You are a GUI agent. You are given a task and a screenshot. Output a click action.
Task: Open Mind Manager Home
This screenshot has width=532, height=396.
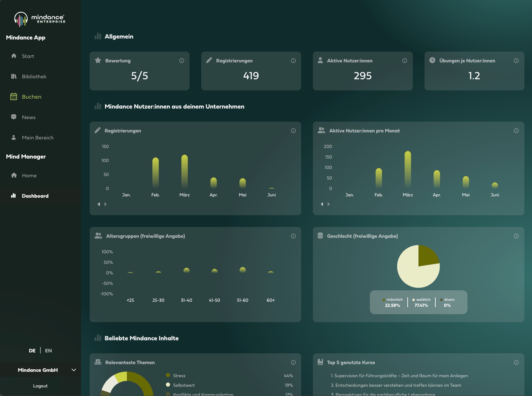click(24, 175)
